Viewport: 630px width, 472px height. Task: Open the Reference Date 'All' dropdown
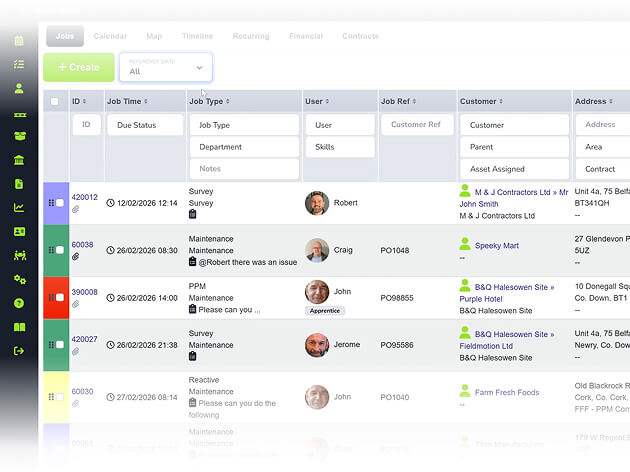pyautogui.click(x=166, y=67)
